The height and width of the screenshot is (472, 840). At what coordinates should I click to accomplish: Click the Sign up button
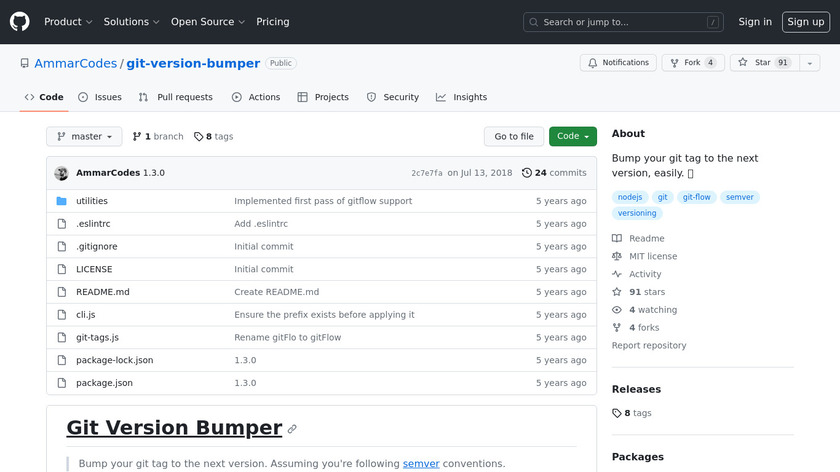click(x=805, y=22)
